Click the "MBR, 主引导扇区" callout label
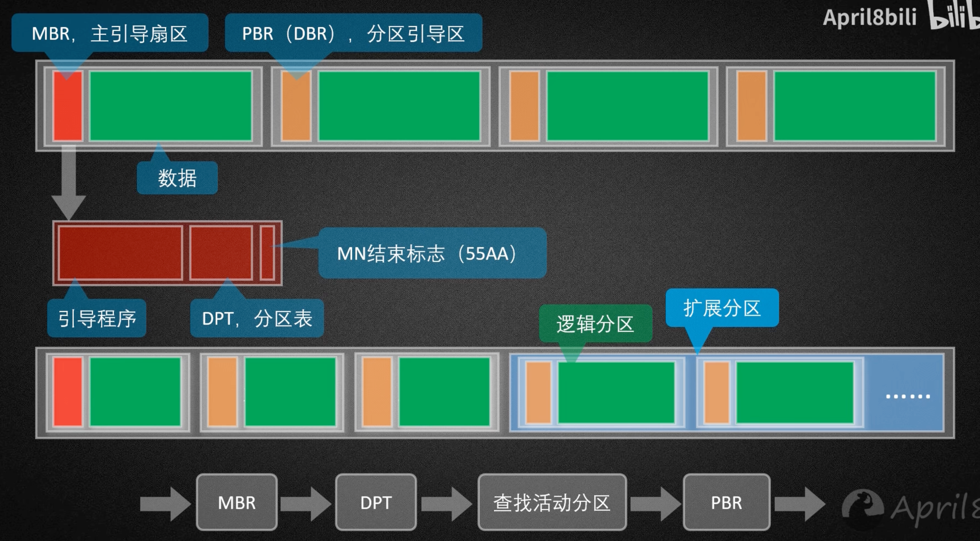Viewport: 980px width, 541px height. 110,33
